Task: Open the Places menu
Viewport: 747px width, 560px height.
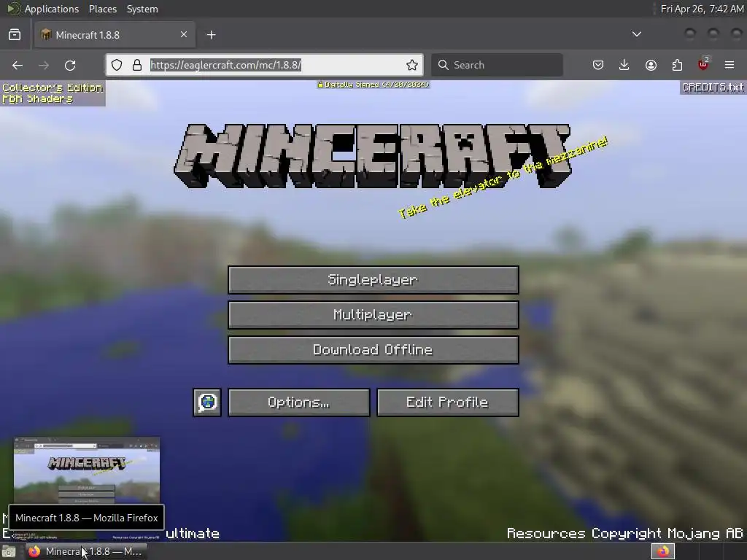Action: (103, 9)
